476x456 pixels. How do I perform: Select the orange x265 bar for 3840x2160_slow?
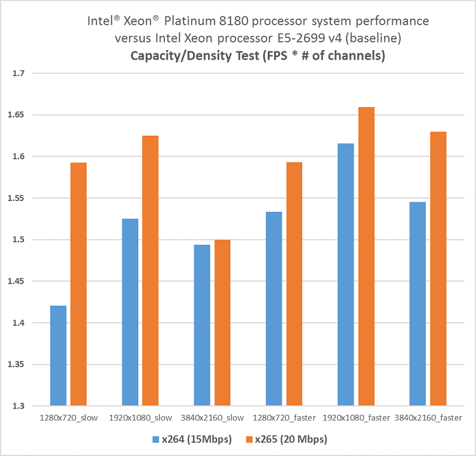(x=223, y=323)
